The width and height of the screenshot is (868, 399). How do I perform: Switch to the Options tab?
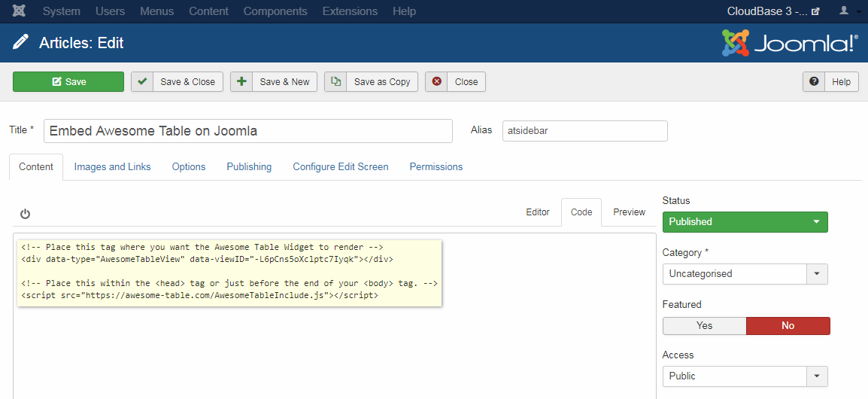pos(189,167)
